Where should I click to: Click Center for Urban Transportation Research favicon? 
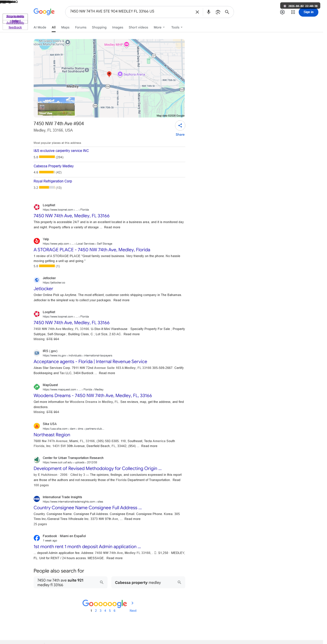tap(37, 460)
